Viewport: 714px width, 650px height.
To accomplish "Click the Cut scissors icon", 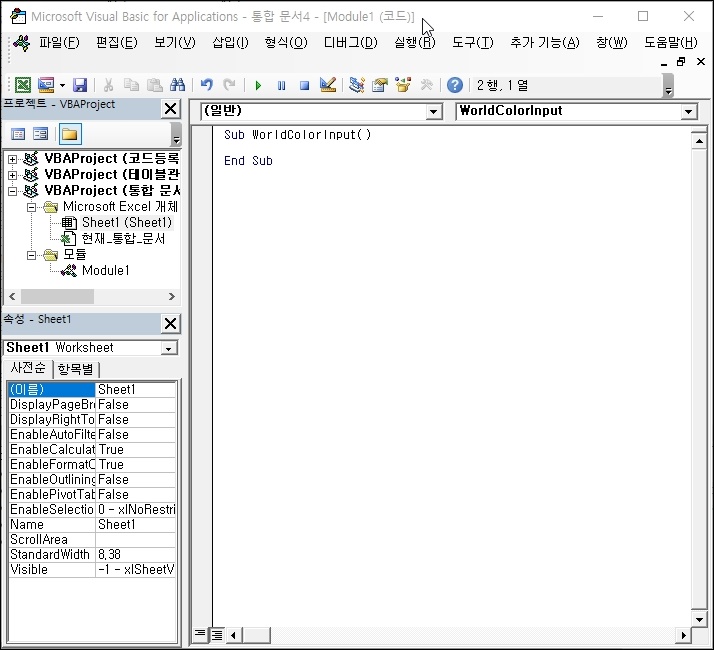I will pyautogui.click(x=108, y=85).
